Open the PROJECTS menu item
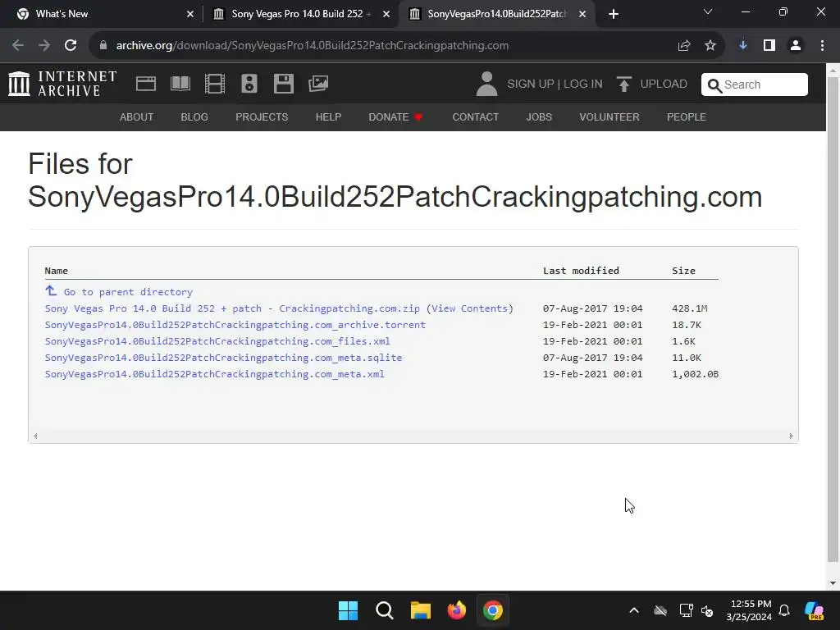The height and width of the screenshot is (630, 840). (x=262, y=116)
